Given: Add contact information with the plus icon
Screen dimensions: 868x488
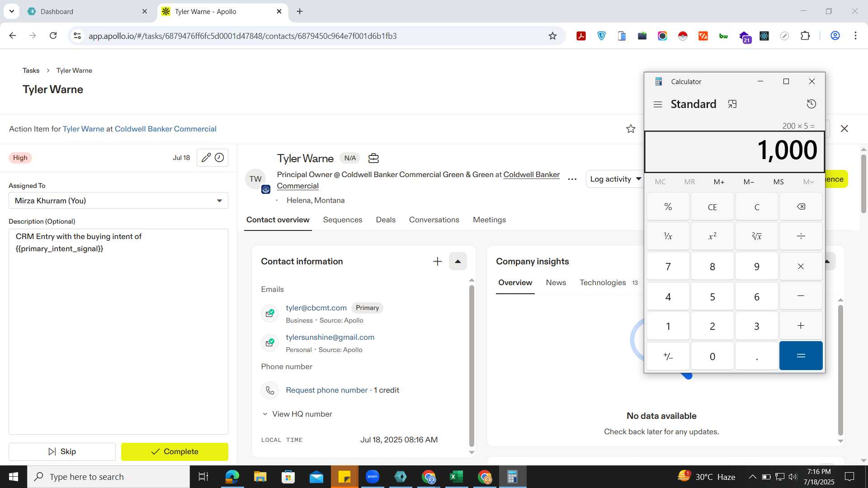Looking at the screenshot, I should (437, 262).
